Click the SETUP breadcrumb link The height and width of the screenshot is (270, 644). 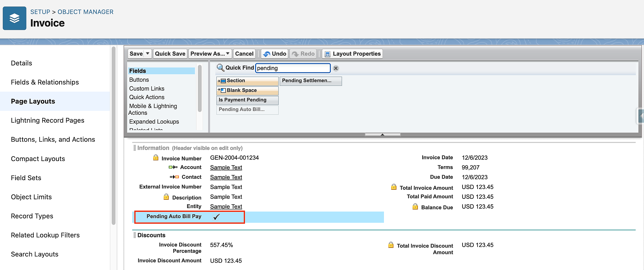click(x=40, y=12)
